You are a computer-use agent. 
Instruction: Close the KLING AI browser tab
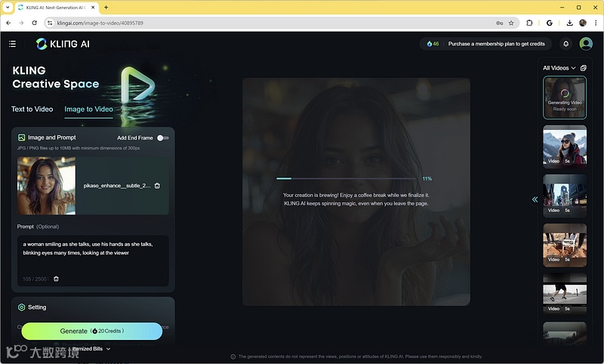93,8
